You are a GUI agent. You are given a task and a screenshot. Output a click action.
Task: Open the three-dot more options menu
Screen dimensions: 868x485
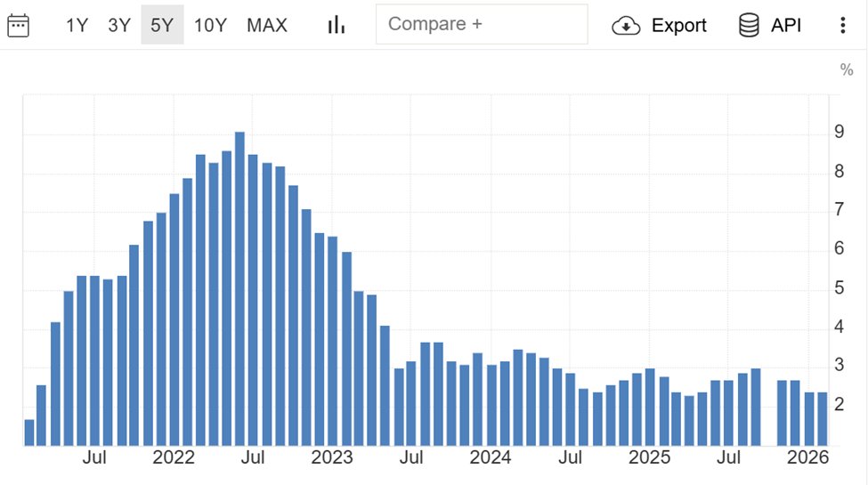[842, 26]
